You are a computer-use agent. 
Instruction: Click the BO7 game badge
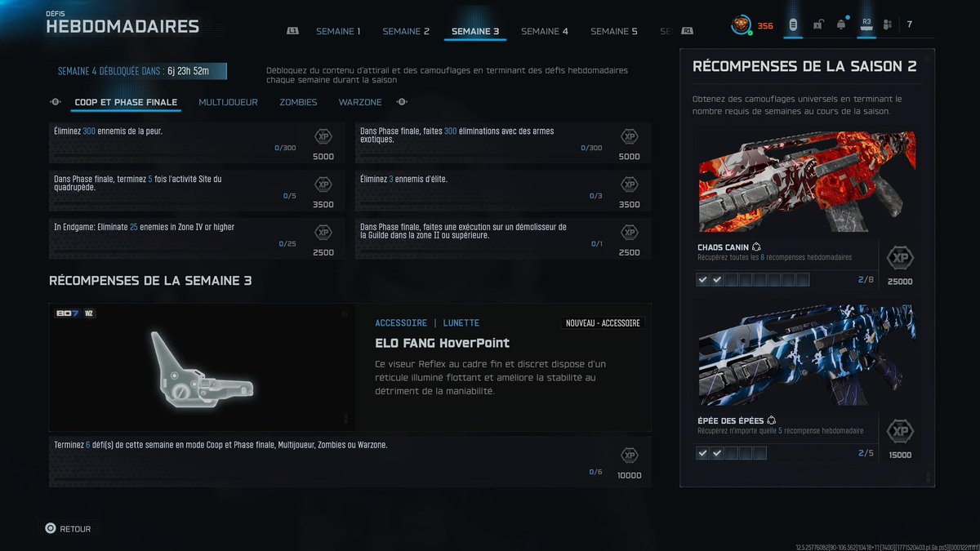pos(67,313)
